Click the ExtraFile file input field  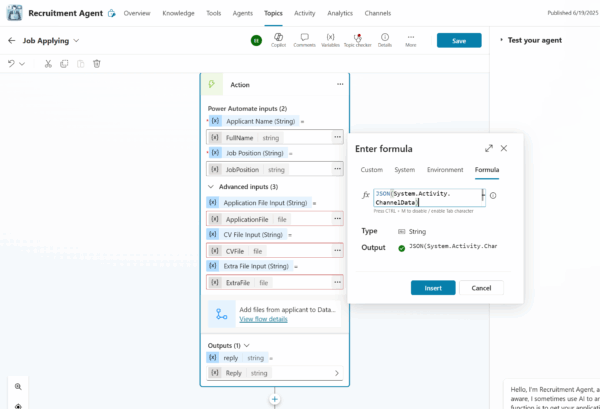click(275, 282)
